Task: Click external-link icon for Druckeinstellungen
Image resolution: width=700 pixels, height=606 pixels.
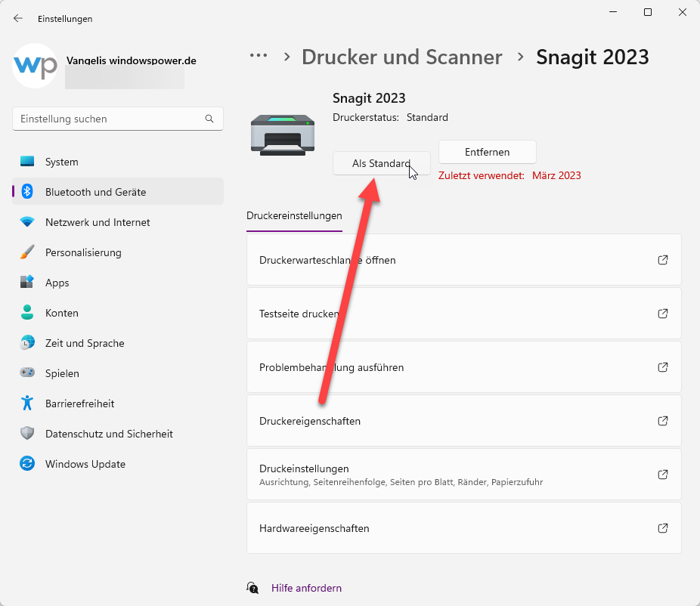Action: [x=663, y=475]
